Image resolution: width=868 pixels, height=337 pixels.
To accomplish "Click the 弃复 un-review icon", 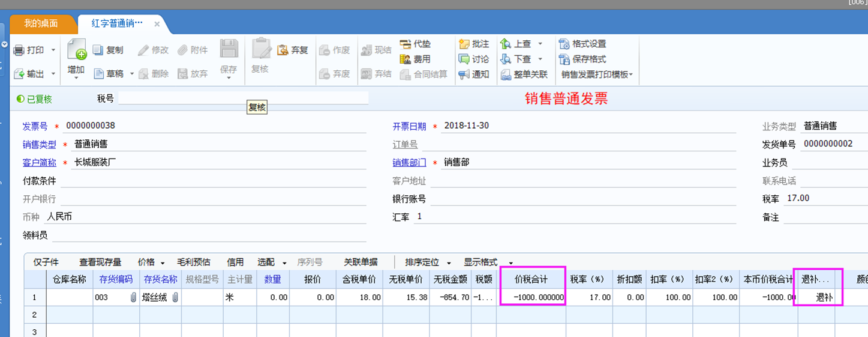I will click(283, 50).
